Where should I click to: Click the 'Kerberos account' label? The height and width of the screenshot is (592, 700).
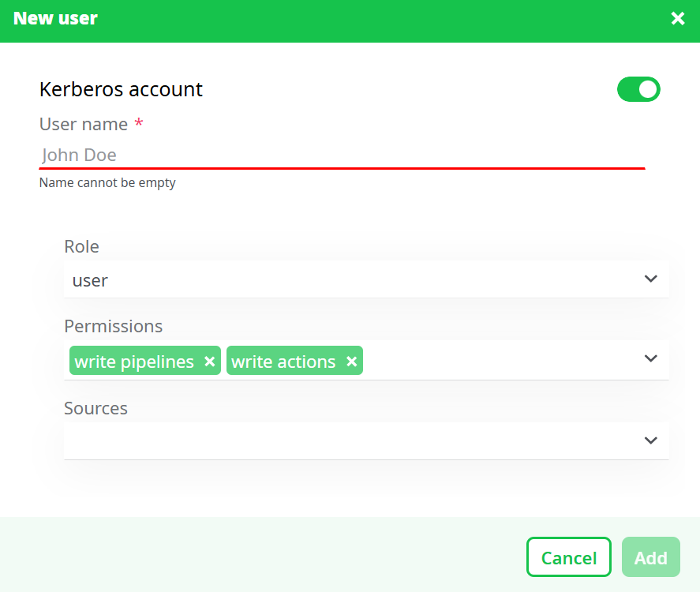121,89
